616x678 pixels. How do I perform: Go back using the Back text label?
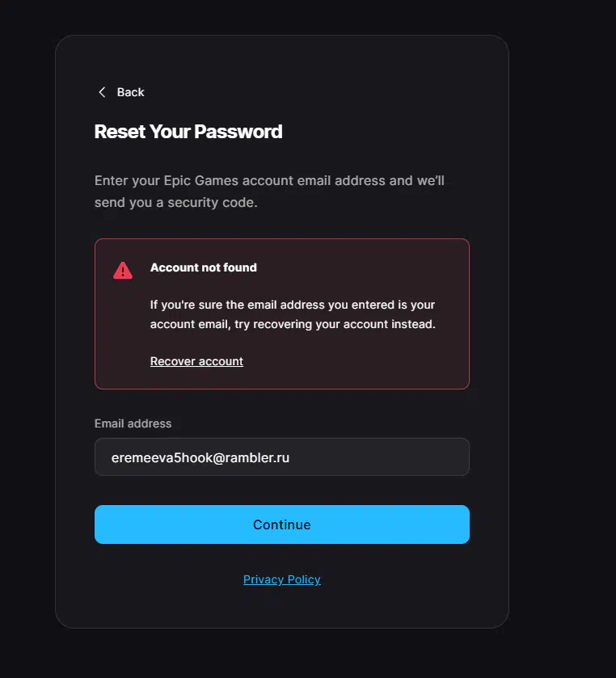[130, 92]
